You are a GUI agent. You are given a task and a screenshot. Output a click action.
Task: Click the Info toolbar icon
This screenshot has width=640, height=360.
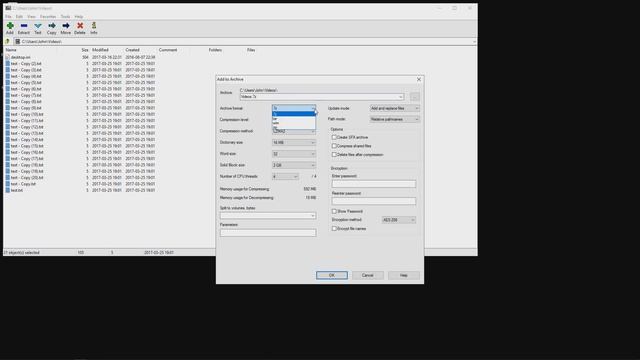click(94, 26)
